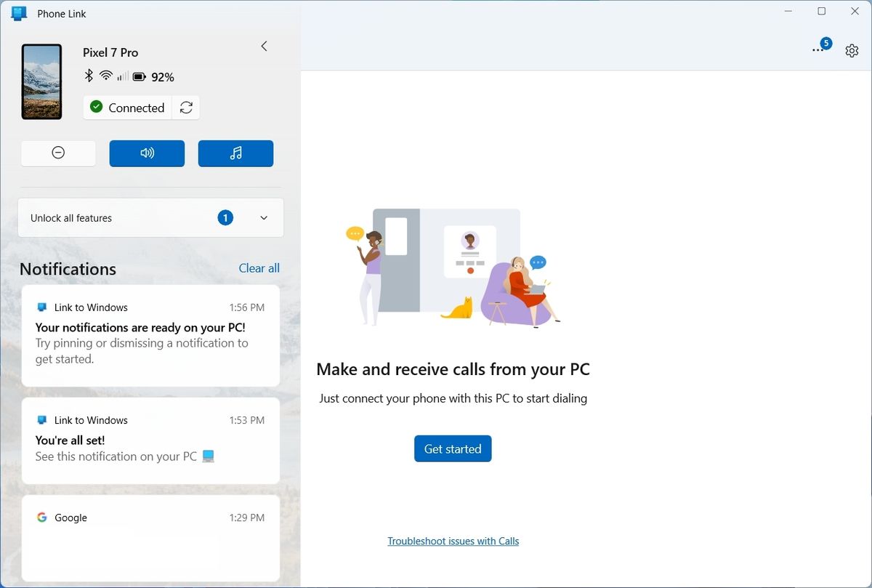Open the audio player controls
Image resolution: width=872 pixels, height=588 pixels.
pyautogui.click(x=147, y=153)
